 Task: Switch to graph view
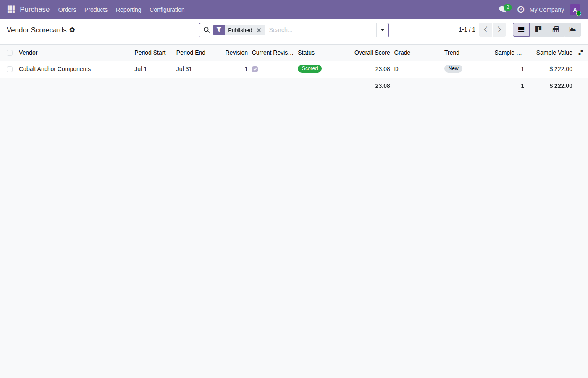pyautogui.click(x=573, y=29)
